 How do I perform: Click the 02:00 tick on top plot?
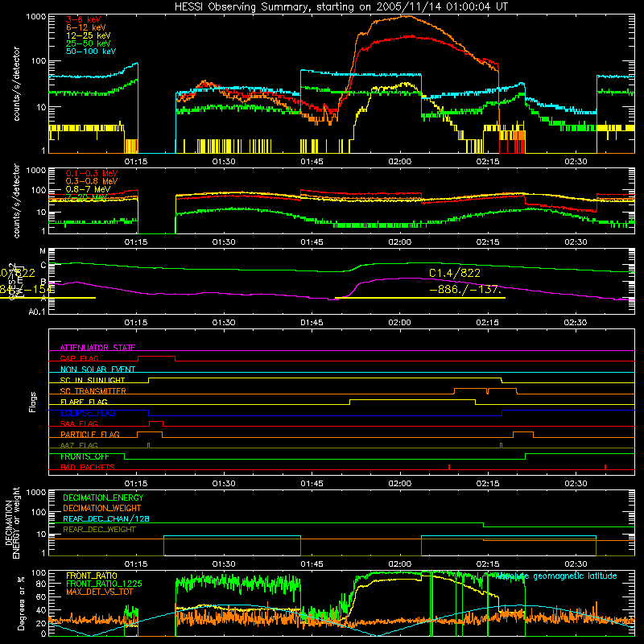pos(399,162)
